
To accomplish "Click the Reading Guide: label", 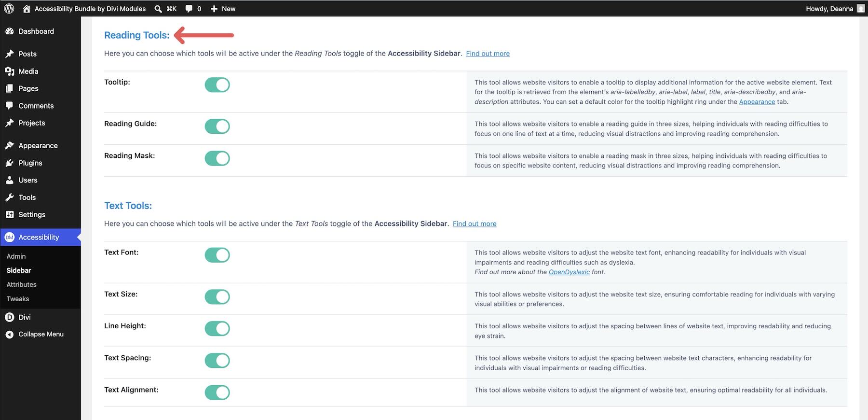I will 131,124.
